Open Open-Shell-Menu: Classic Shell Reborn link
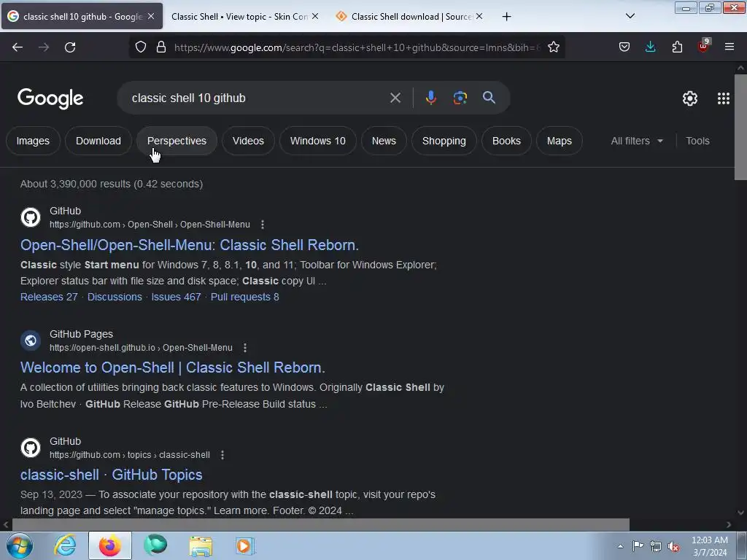The width and height of the screenshot is (747, 560). tap(190, 245)
